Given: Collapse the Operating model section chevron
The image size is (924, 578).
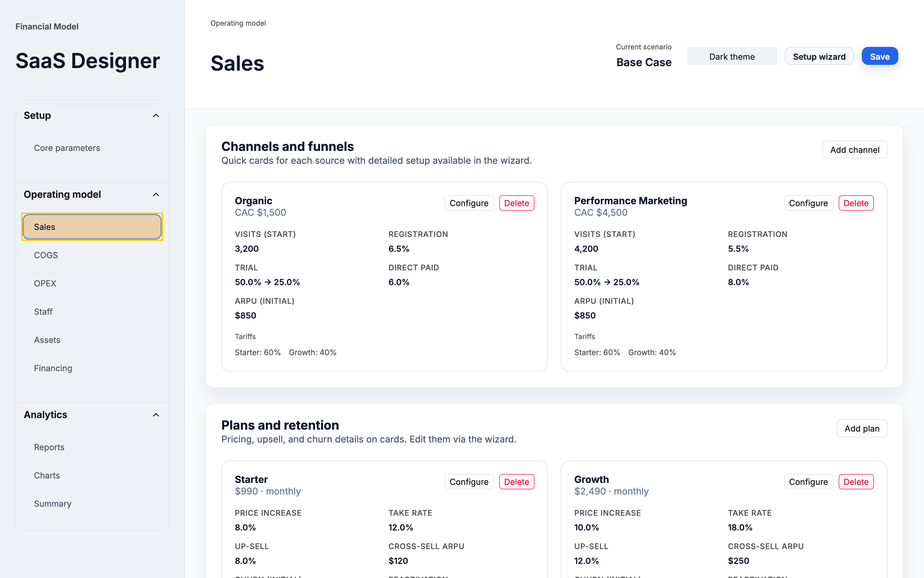Looking at the screenshot, I should coord(156,195).
